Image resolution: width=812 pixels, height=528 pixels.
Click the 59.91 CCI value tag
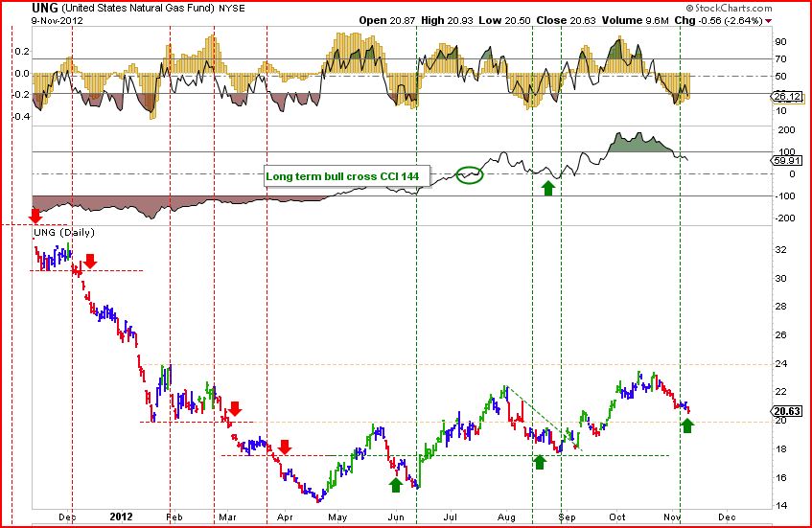[x=788, y=160]
